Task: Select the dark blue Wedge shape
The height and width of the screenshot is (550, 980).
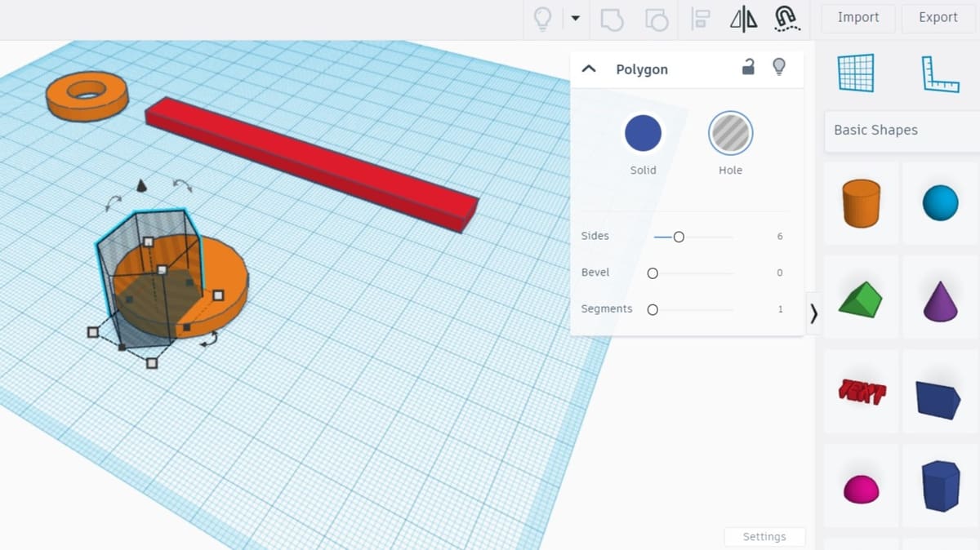Action: 938,400
